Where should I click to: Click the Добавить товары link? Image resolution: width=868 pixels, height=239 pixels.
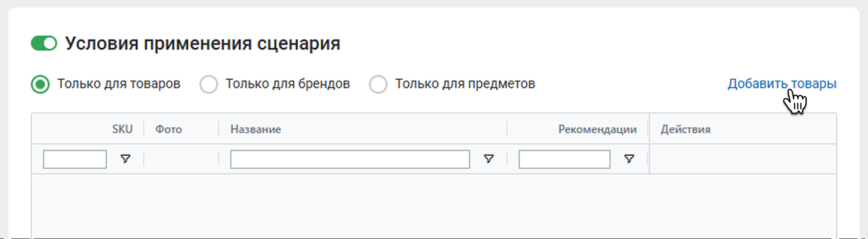pyautogui.click(x=781, y=84)
